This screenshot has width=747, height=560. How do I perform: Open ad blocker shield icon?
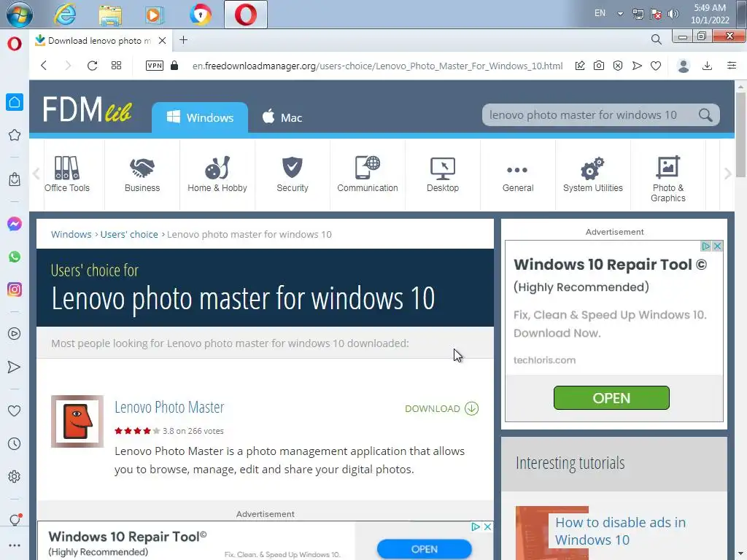pos(618,66)
